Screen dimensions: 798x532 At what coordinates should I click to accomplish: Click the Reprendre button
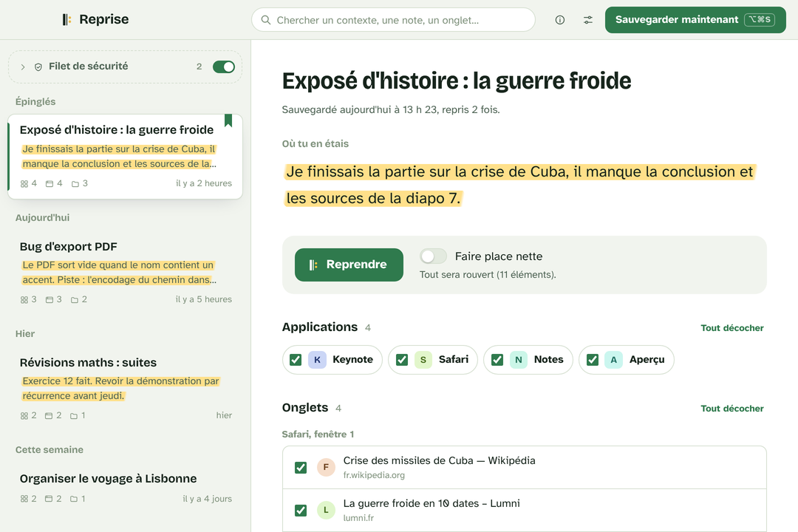349,265
